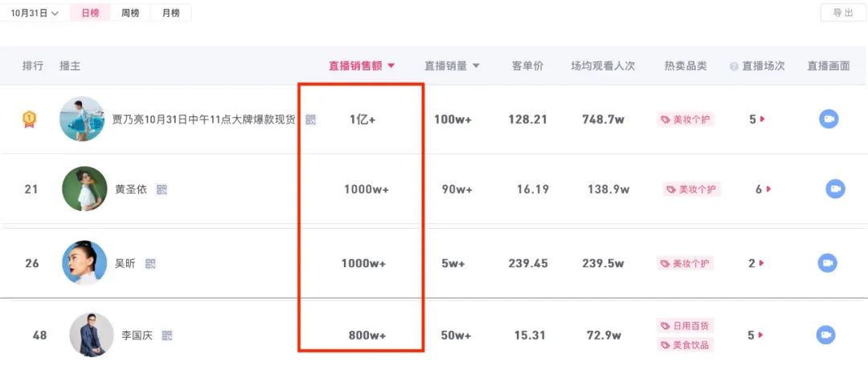Expand 黄圣依's 直播场次 arrow

pos(768,189)
